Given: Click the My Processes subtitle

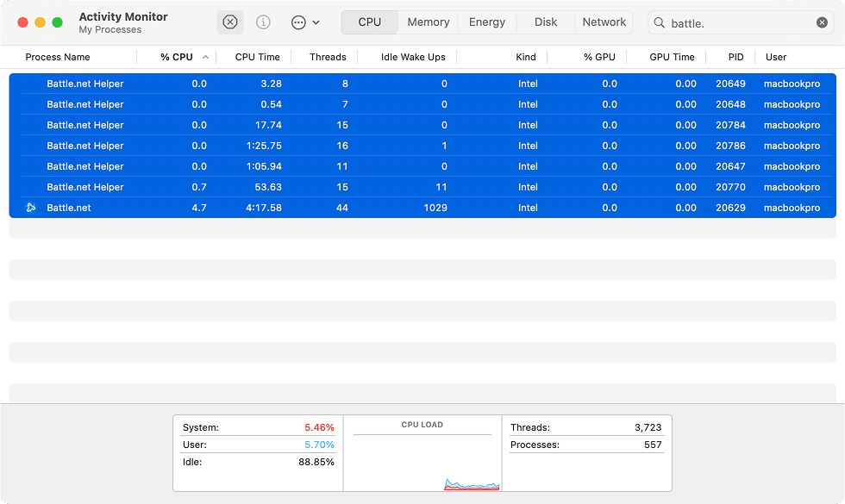Looking at the screenshot, I should (x=110, y=29).
